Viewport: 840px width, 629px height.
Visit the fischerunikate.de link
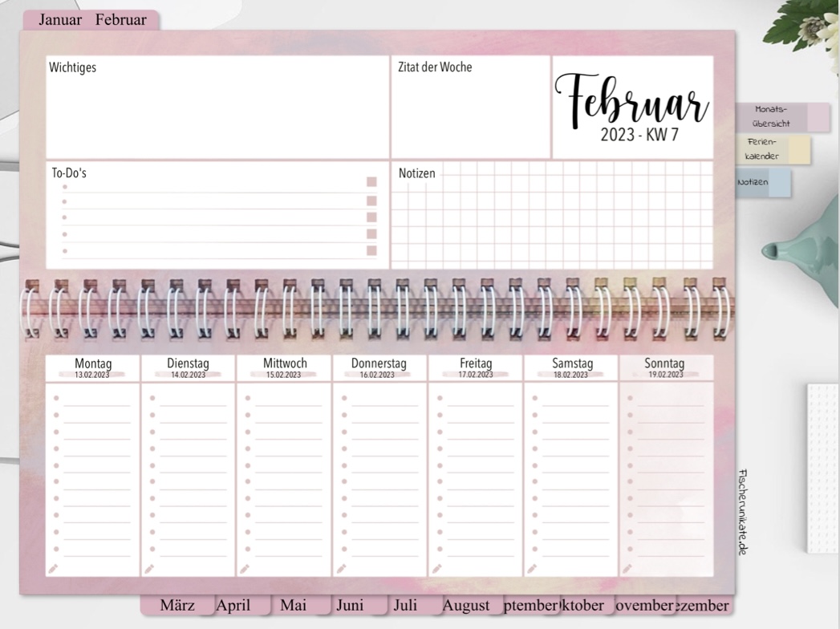[742, 512]
